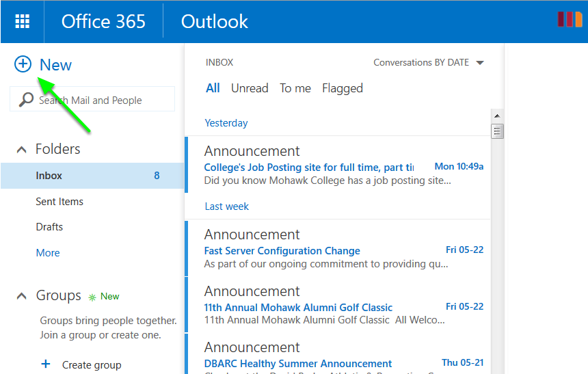Open the Office 365 app launcher grid
The width and height of the screenshot is (588, 374).
22,21
